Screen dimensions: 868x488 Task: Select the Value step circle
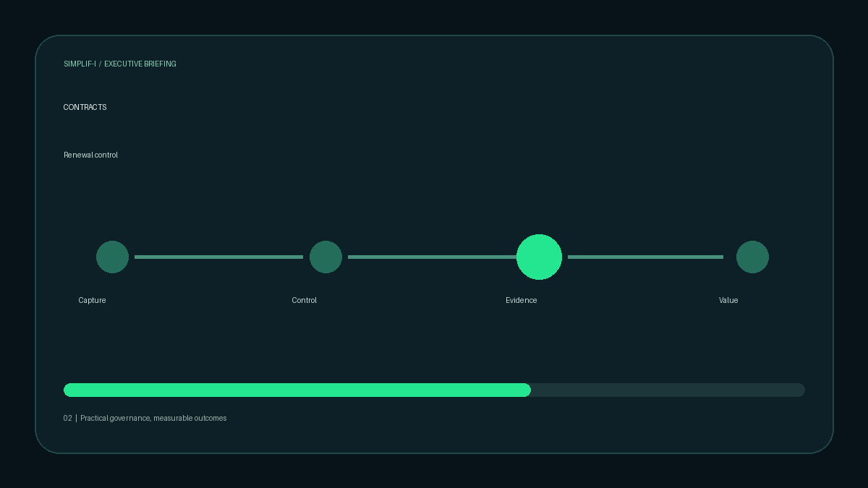pyautogui.click(x=752, y=257)
